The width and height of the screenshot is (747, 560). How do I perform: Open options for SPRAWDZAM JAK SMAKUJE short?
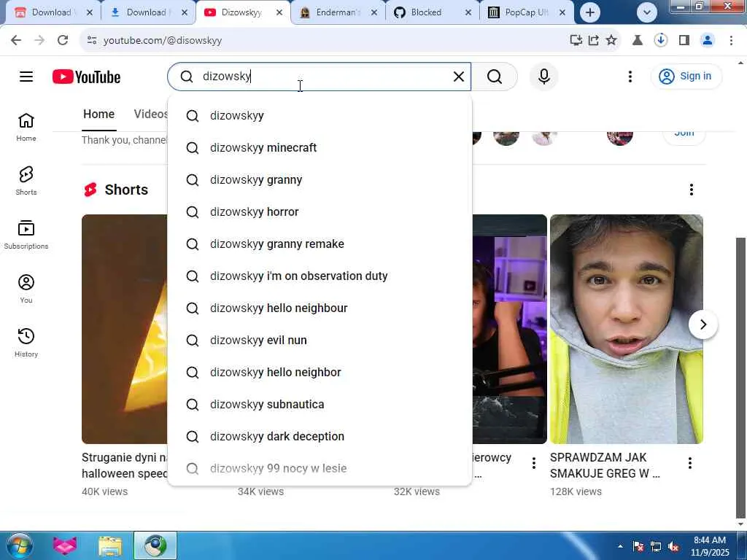[690, 463]
